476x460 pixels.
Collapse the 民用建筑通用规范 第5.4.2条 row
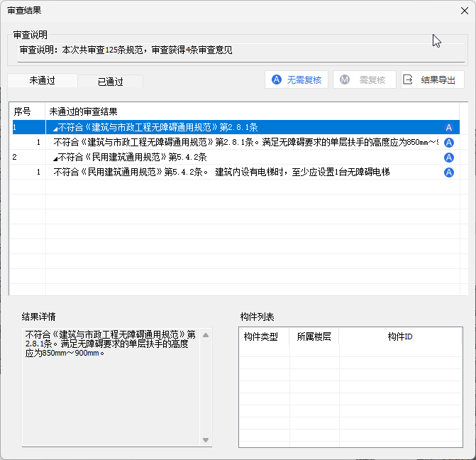pyautogui.click(x=55, y=158)
